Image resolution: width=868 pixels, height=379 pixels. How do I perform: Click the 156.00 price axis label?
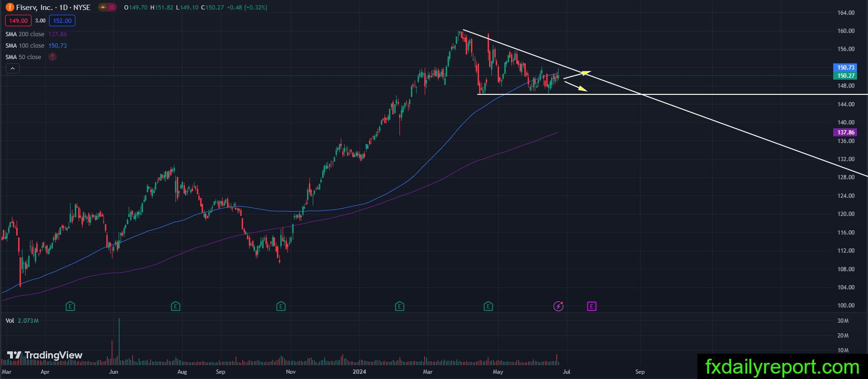coord(846,49)
